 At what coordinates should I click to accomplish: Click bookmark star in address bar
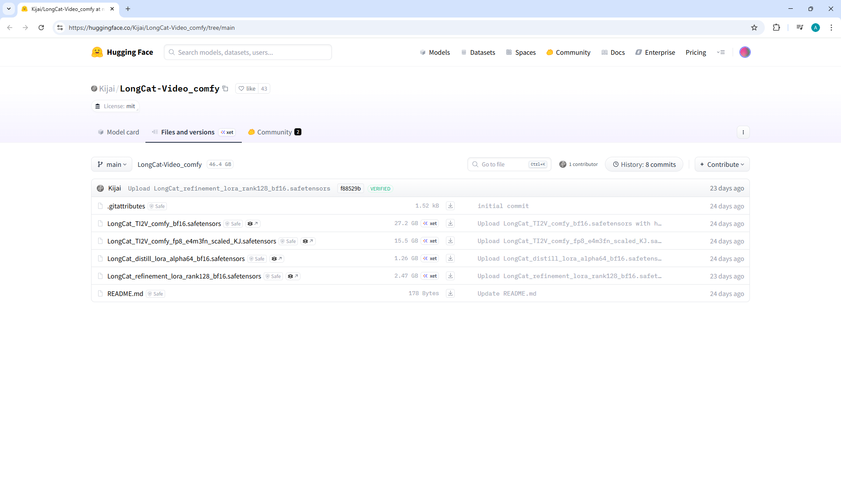754,28
